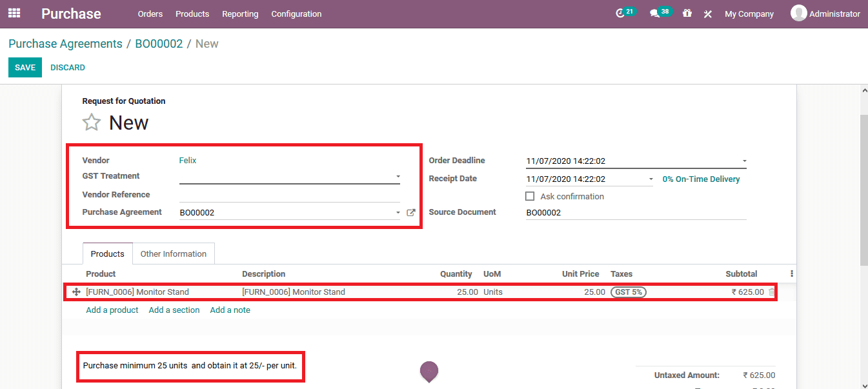Open the activities clock icon showing 21

(x=625, y=13)
